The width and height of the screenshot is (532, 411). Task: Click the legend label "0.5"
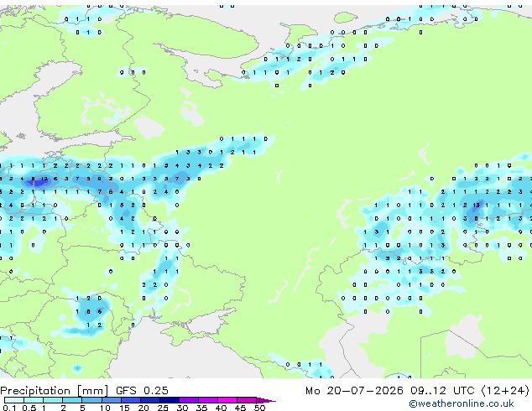[x=29, y=408]
